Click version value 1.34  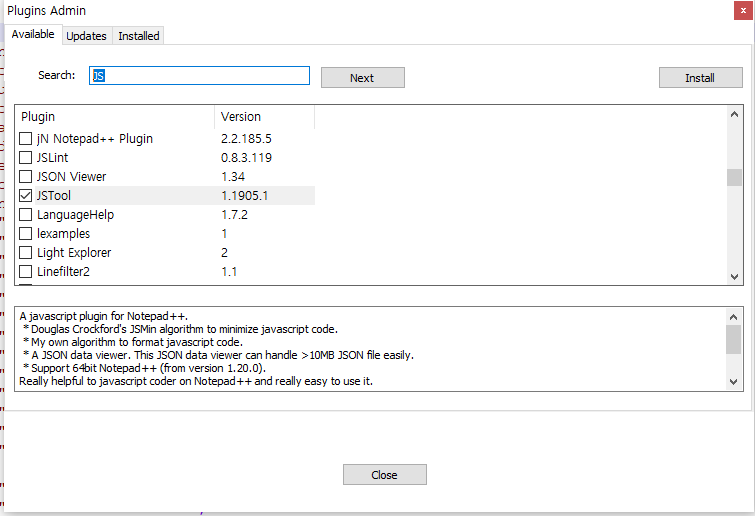(233, 177)
